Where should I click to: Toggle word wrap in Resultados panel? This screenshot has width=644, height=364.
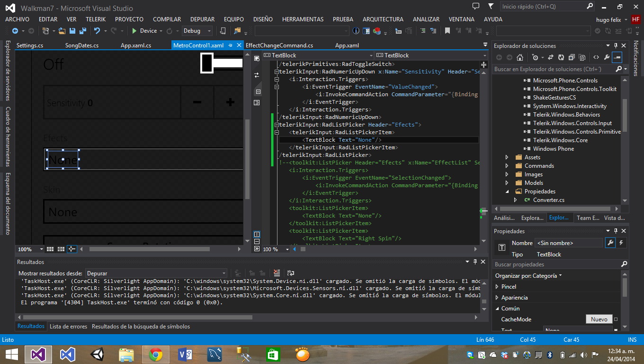pos(291,273)
